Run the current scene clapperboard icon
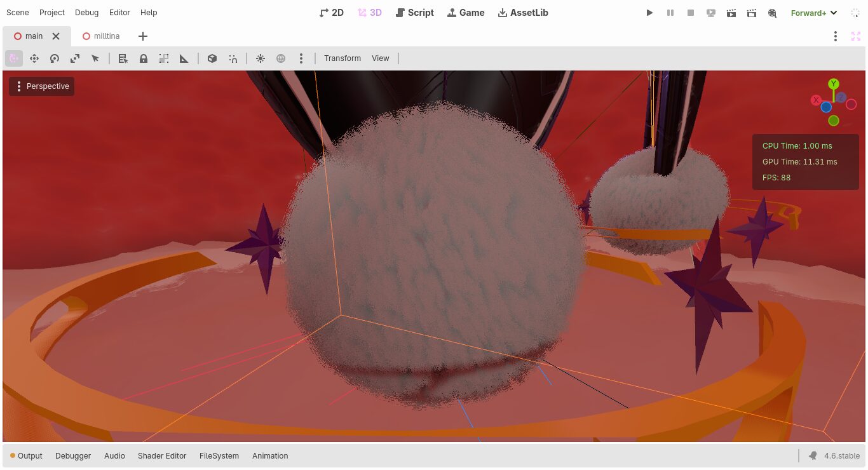868x470 pixels. 731,13
